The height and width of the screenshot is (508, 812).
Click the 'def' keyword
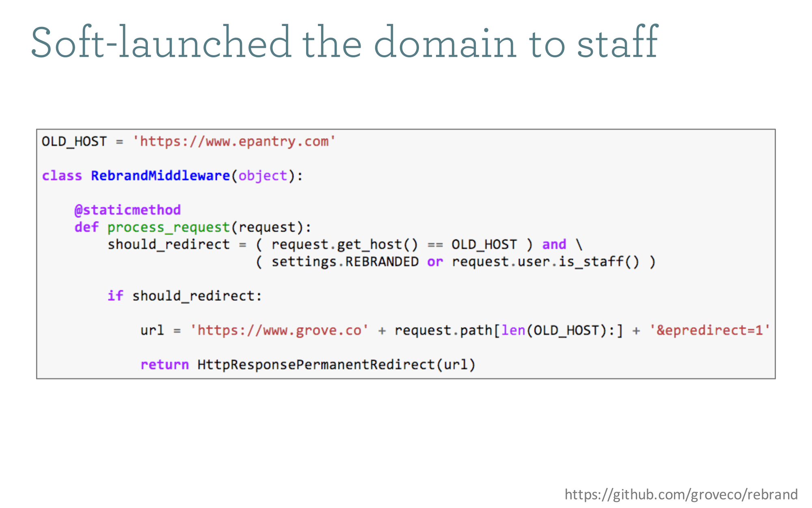pyautogui.click(x=86, y=227)
